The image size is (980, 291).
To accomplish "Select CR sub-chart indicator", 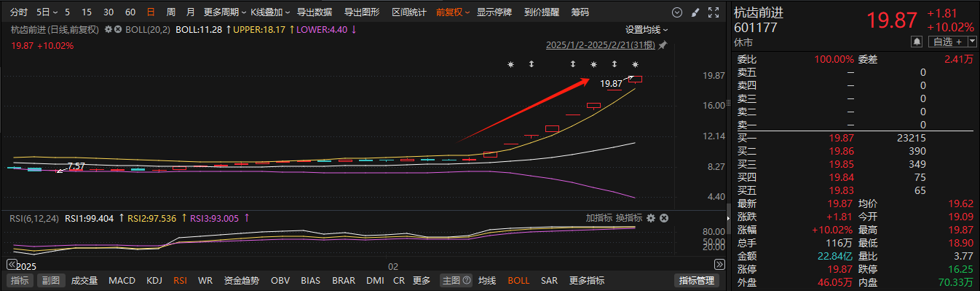I will (x=399, y=280).
